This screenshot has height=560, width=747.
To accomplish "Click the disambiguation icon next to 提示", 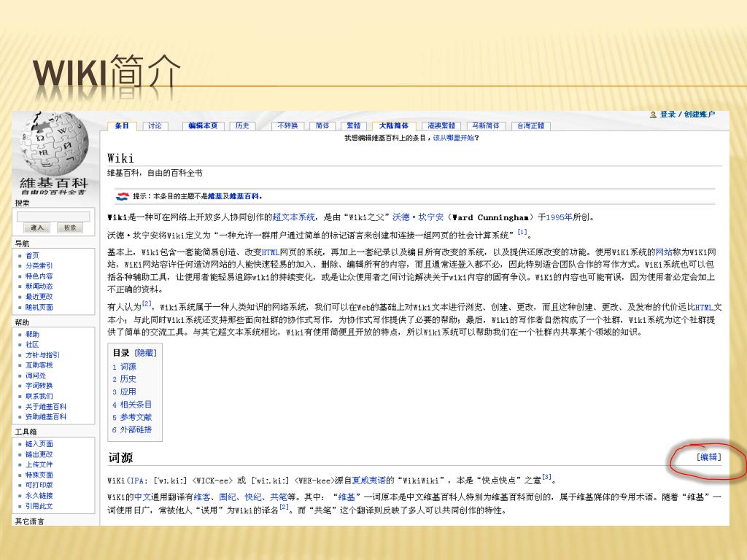I will coord(123,196).
